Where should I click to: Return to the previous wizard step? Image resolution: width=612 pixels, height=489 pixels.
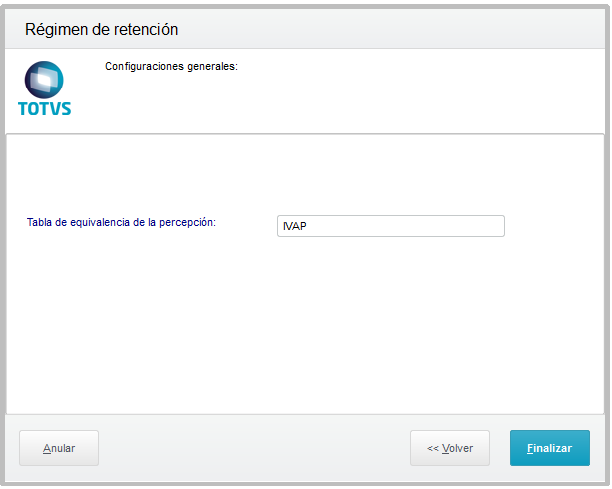pos(449,448)
